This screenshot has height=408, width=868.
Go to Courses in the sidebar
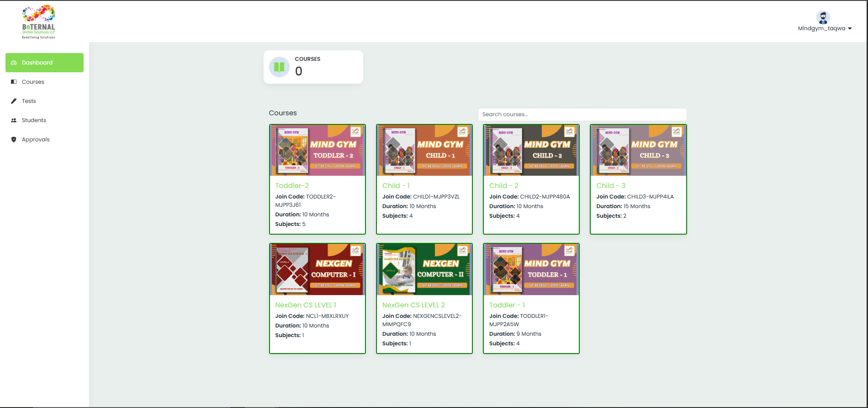44,82
